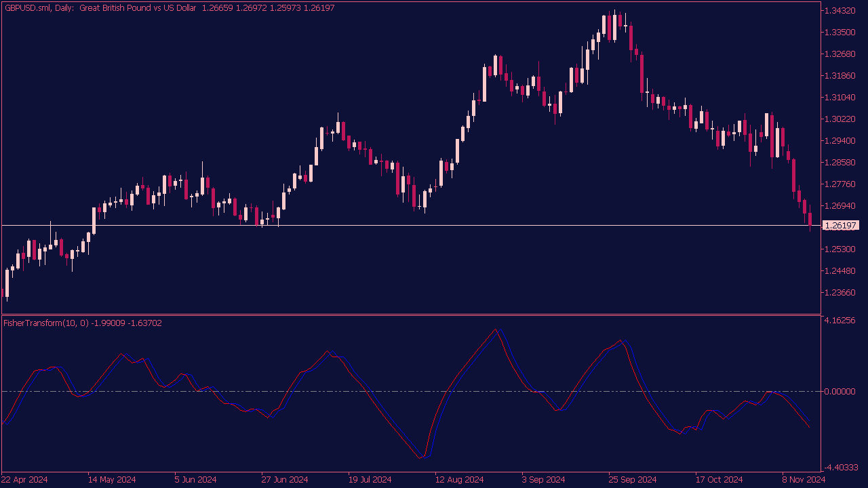The height and width of the screenshot is (488, 868).
Task: Click the 27 Jun 2024 date label
Action: [285, 480]
